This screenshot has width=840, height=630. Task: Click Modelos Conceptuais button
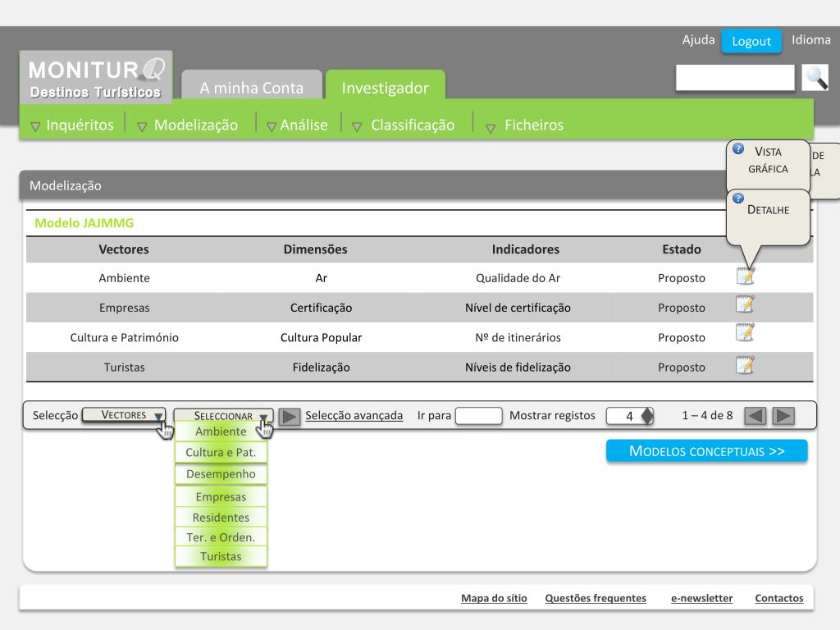tap(706, 451)
